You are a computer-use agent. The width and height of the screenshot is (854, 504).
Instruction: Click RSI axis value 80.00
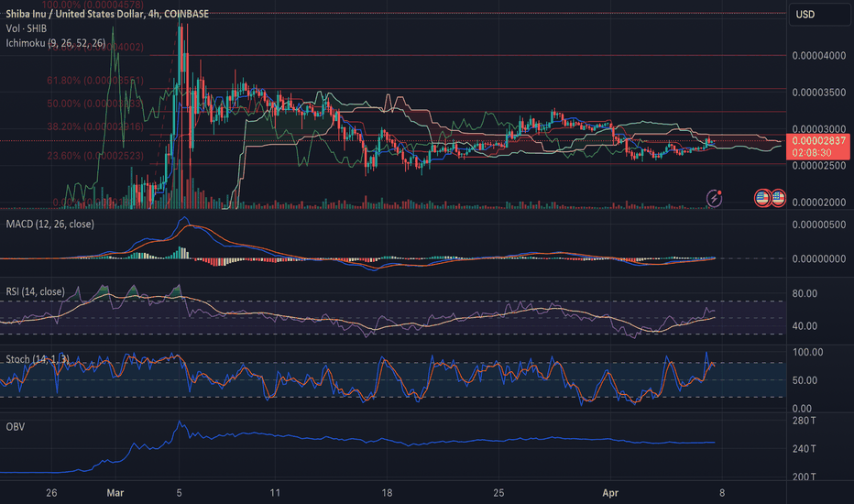click(805, 293)
